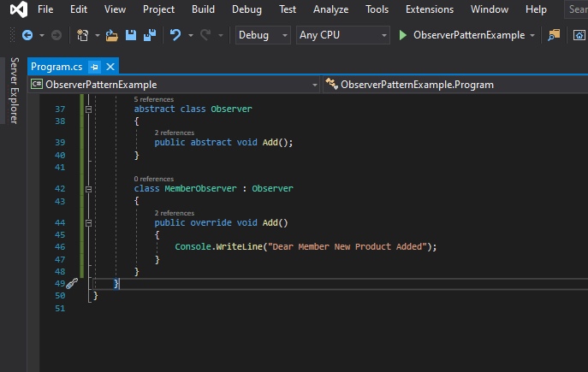This screenshot has width=588, height=372.
Task: Click the C# project icon in navigation bar
Action: [36, 84]
